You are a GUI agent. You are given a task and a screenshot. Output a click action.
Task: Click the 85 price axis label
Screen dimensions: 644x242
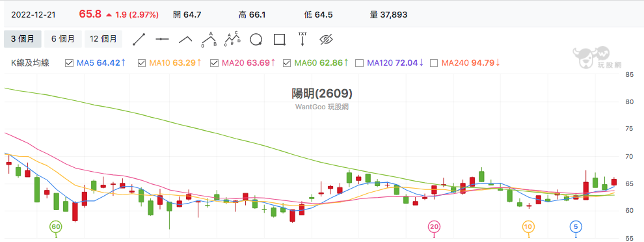click(629, 75)
